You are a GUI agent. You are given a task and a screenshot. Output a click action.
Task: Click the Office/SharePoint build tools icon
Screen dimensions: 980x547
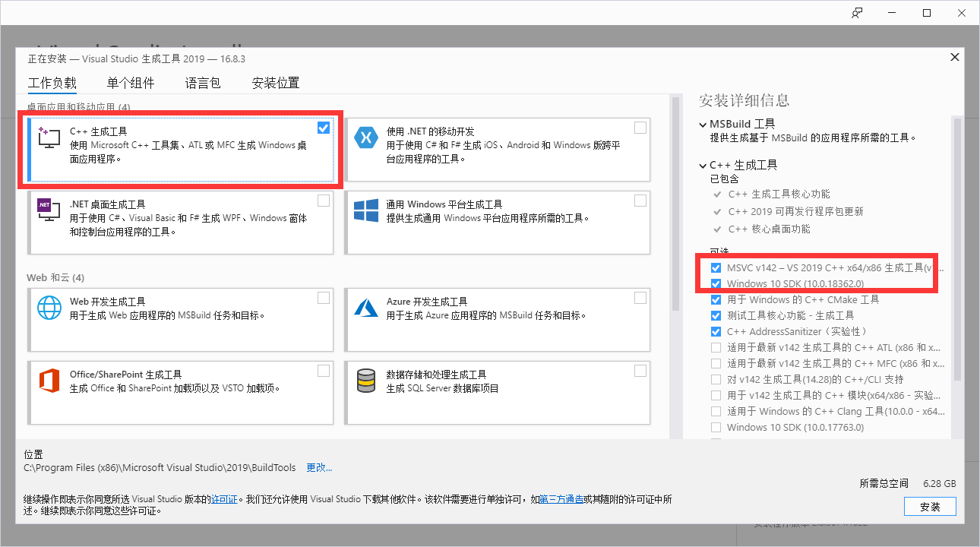pos(49,381)
